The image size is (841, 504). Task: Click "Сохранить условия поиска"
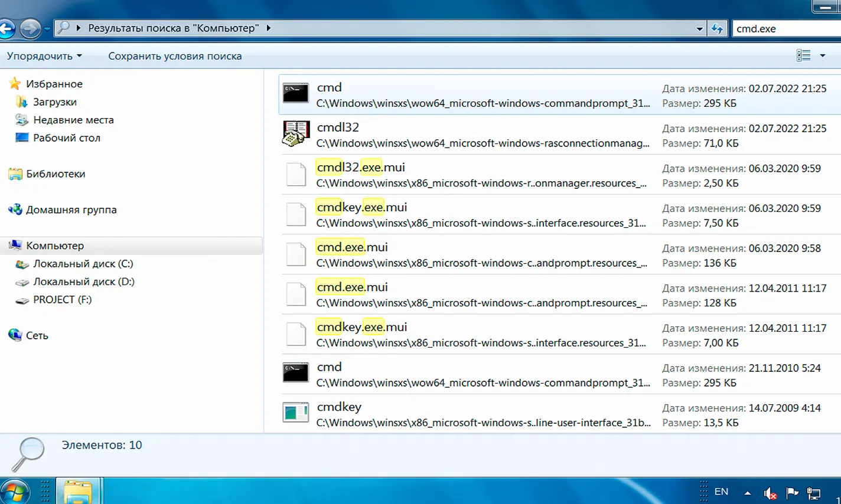(x=175, y=56)
